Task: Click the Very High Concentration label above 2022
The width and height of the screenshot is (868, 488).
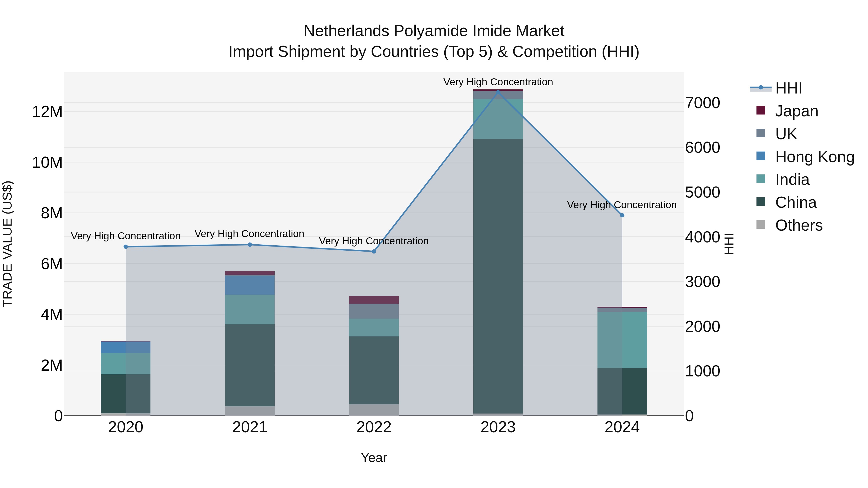Action: tap(374, 241)
